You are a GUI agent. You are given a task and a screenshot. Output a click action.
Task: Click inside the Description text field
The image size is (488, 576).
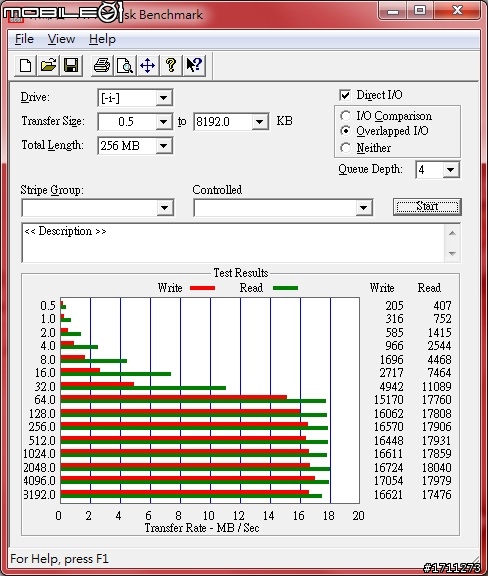[233, 242]
